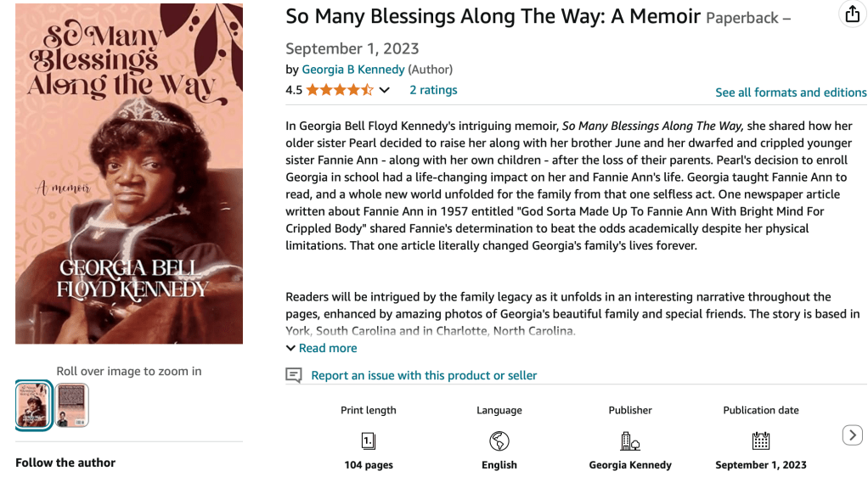This screenshot has width=868, height=477.
Task: Click the star rating icons
Action: point(339,90)
